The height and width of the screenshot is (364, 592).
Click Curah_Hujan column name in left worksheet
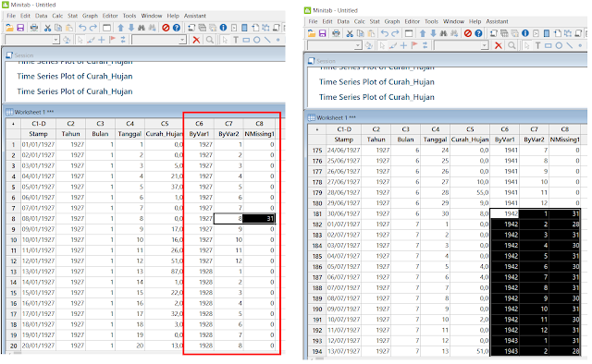point(165,134)
